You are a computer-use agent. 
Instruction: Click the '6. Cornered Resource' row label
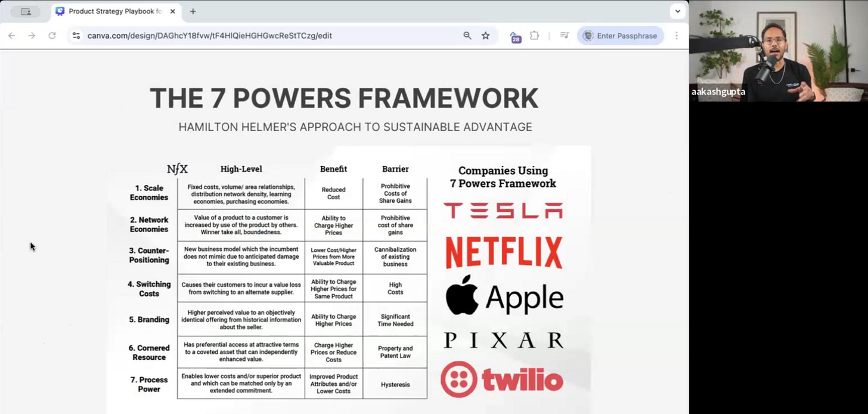149,353
